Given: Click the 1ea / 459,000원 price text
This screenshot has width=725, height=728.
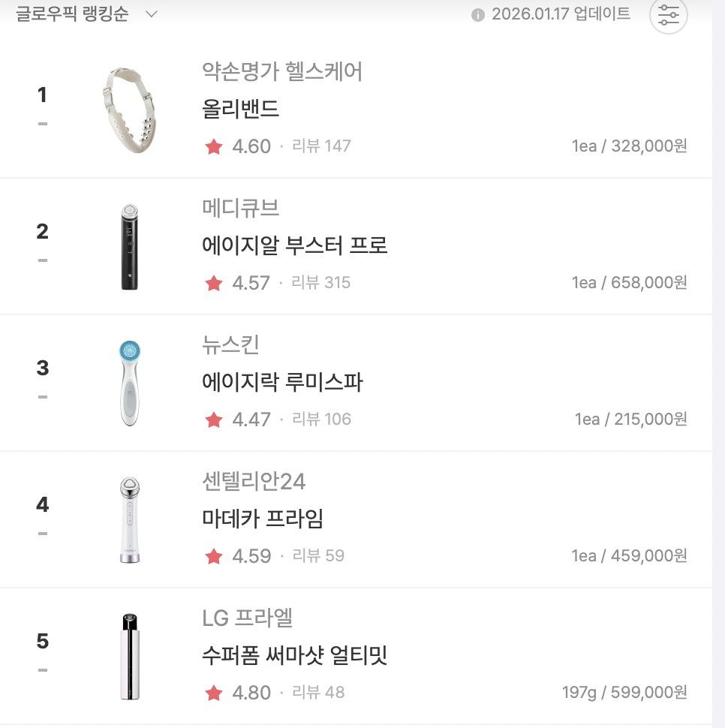Looking at the screenshot, I should [629, 556].
